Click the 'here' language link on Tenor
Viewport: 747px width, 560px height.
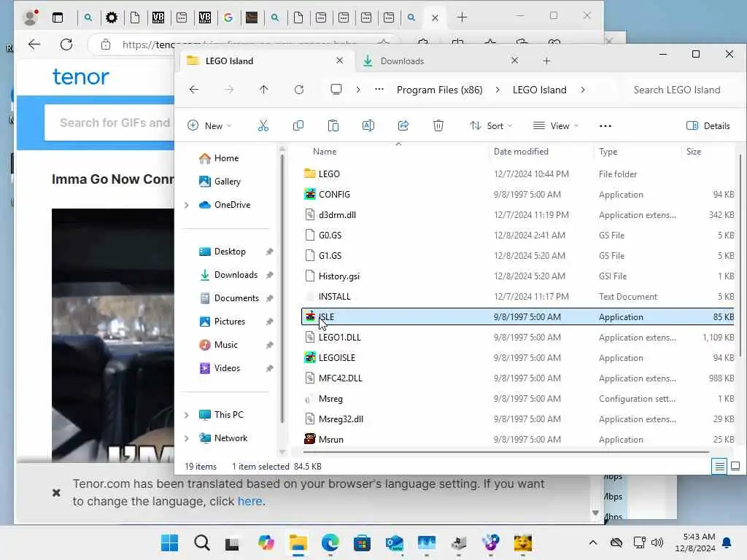250,501
